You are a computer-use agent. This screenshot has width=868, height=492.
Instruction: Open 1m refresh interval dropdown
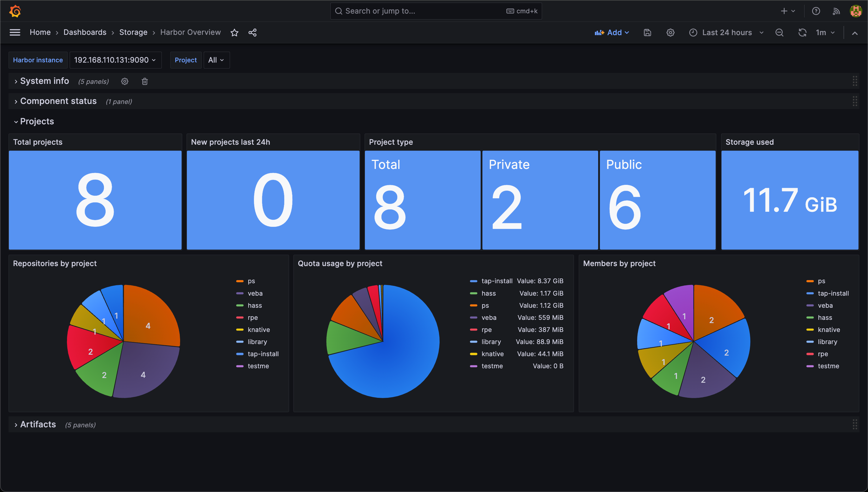coord(825,33)
